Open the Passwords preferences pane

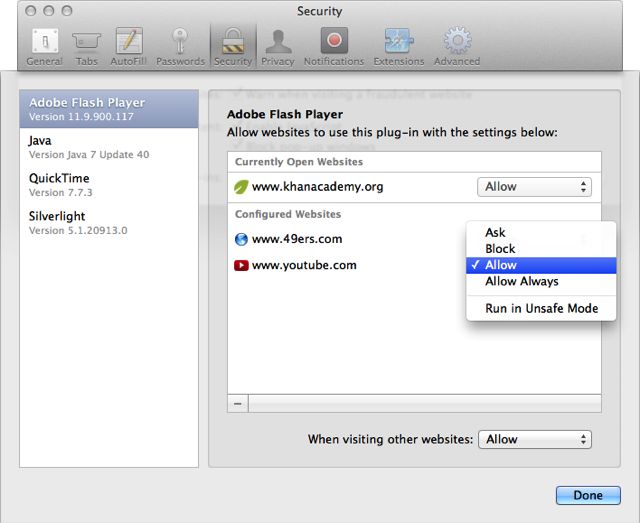(x=180, y=47)
